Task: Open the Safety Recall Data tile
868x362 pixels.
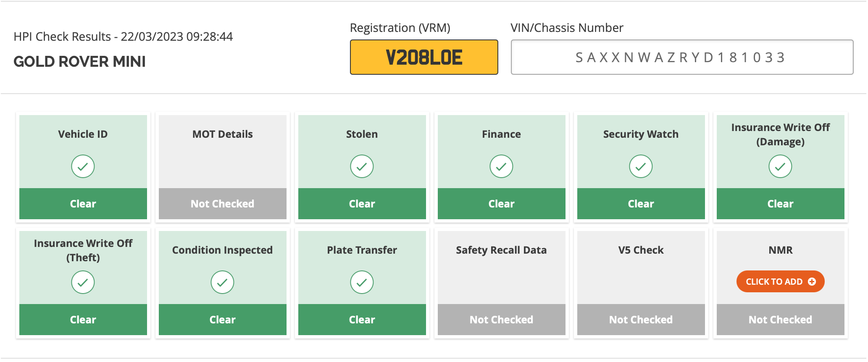Action: pos(501,283)
